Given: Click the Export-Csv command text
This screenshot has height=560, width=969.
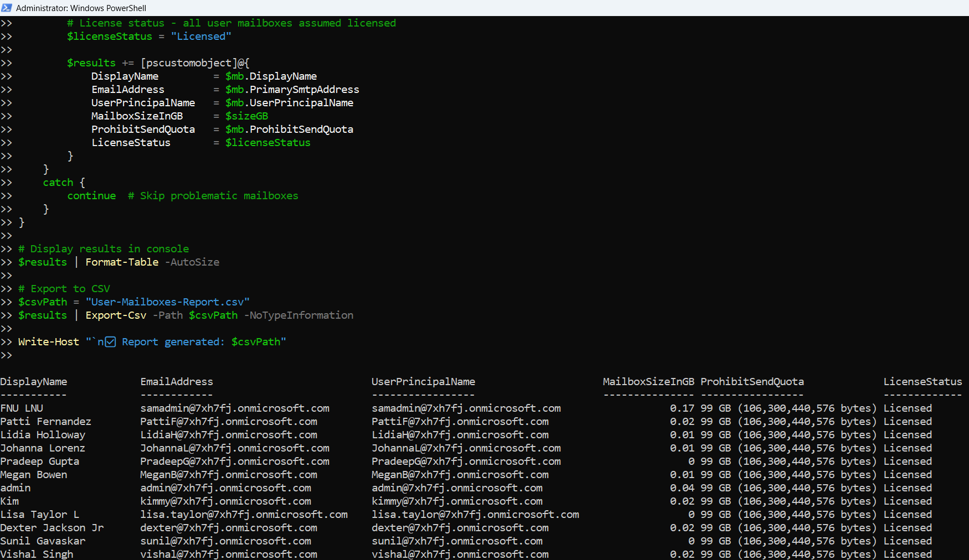Looking at the screenshot, I should tap(116, 315).
